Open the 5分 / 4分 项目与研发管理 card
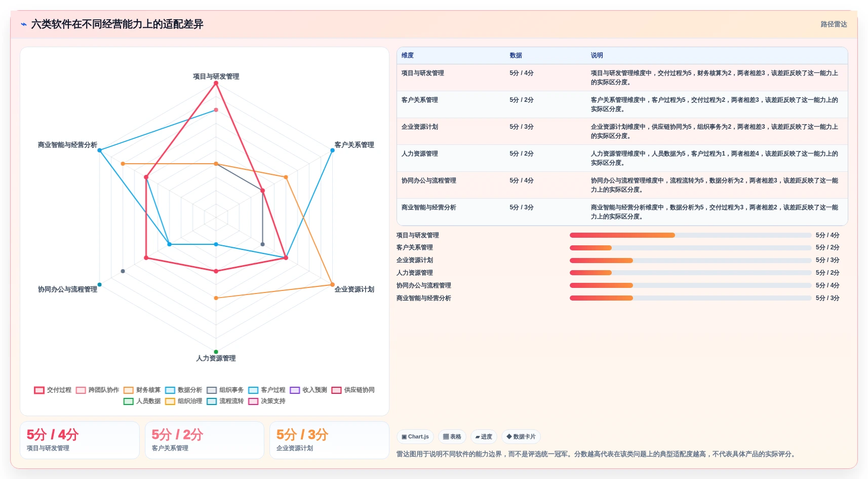Screen dimensions: 868x479 point(80,440)
